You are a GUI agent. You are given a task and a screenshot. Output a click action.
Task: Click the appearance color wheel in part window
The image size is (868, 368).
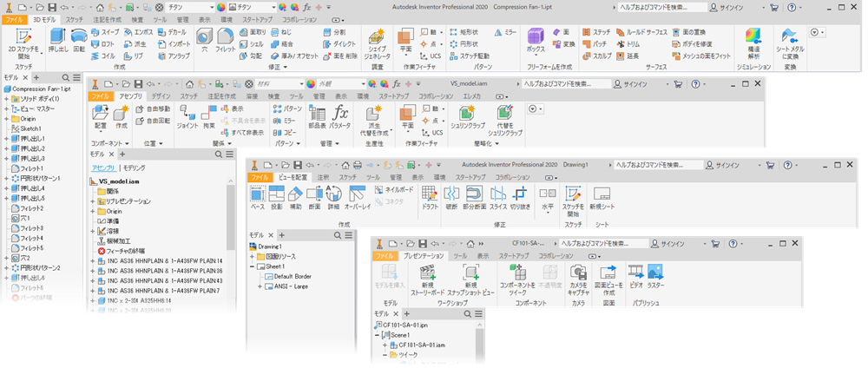tap(220, 7)
